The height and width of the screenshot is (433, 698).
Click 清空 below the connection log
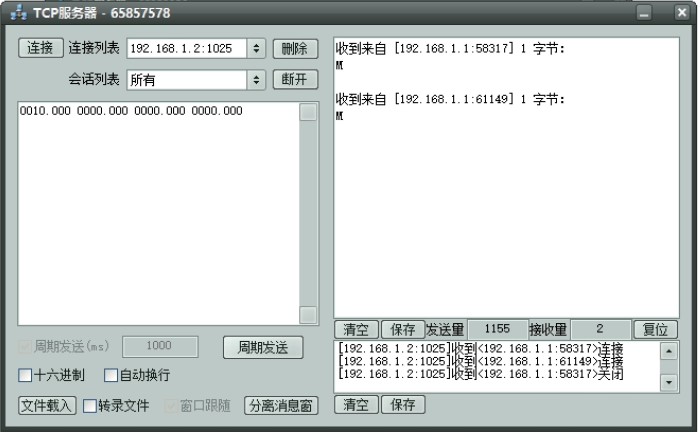pos(356,405)
